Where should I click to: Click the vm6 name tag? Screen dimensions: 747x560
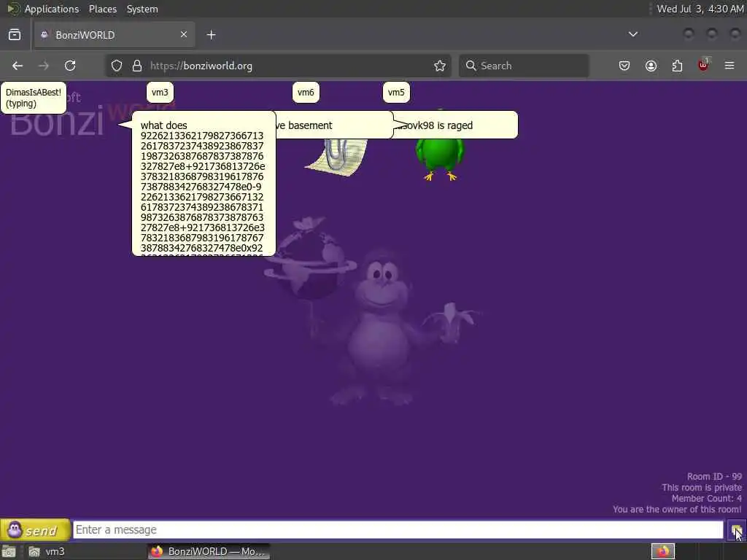click(306, 93)
